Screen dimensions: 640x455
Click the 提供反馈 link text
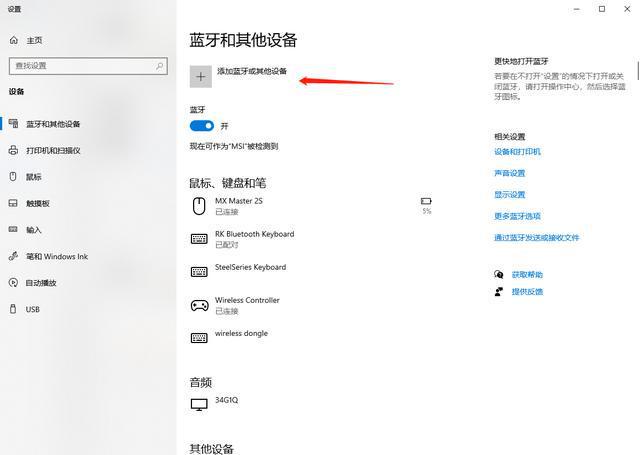coord(527,292)
